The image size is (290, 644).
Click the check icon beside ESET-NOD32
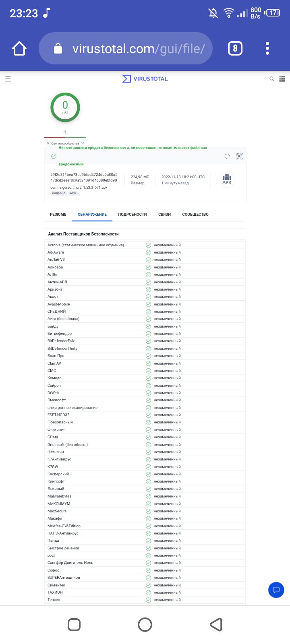coord(148,415)
